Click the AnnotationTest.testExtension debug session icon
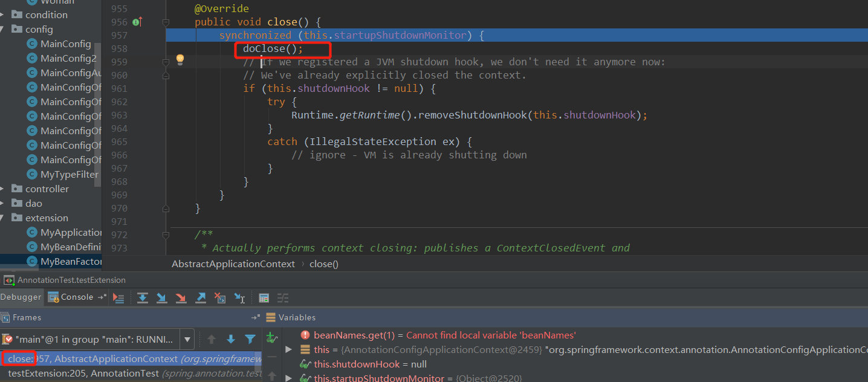This screenshot has height=382, width=868. click(9, 280)
